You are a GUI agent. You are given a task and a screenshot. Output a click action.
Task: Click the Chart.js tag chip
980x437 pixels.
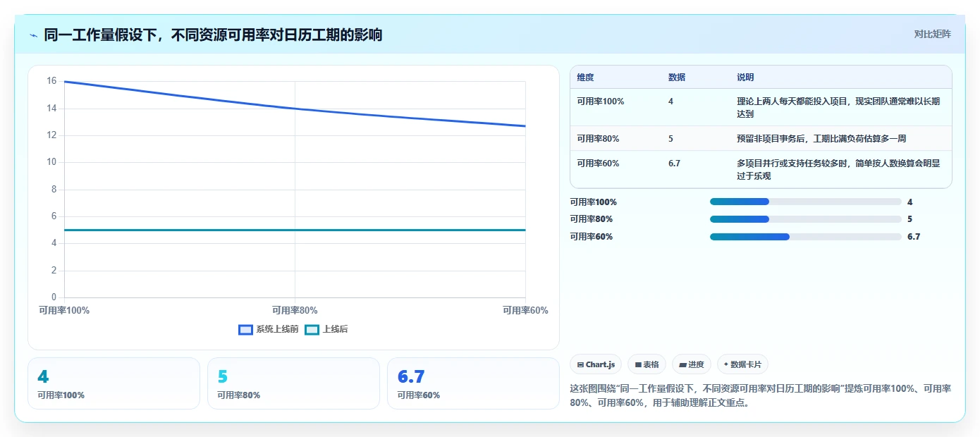[x=596, y=364]
